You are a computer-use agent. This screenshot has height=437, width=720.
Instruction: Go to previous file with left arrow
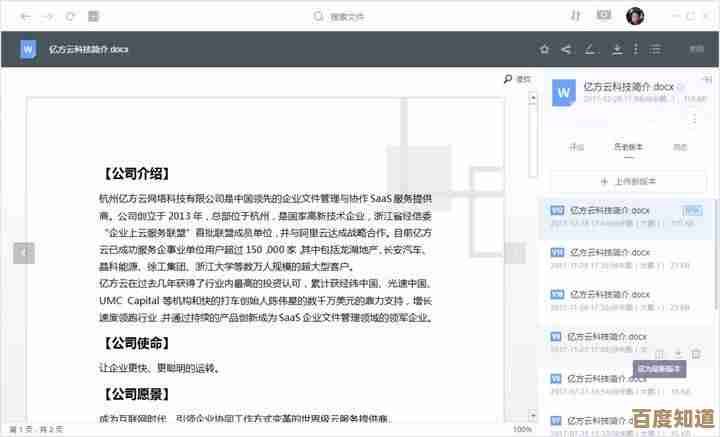24,253
